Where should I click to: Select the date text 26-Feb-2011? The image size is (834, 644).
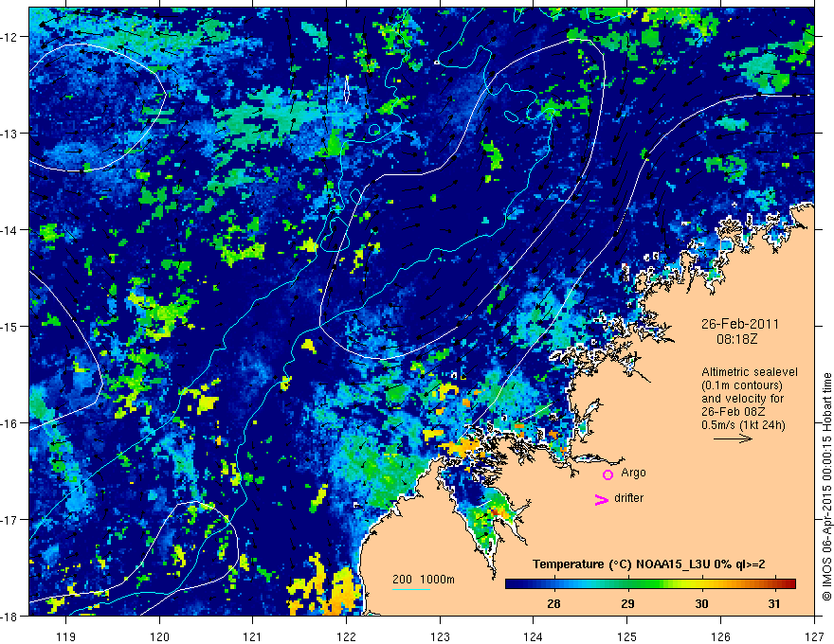pos(740,324)
